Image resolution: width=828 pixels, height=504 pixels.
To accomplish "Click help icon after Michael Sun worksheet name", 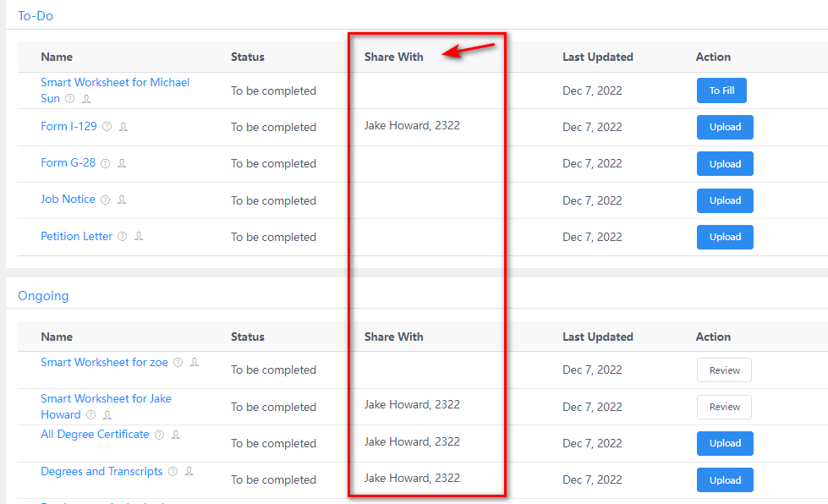I will pyautogui.click(x=69, y=99).
